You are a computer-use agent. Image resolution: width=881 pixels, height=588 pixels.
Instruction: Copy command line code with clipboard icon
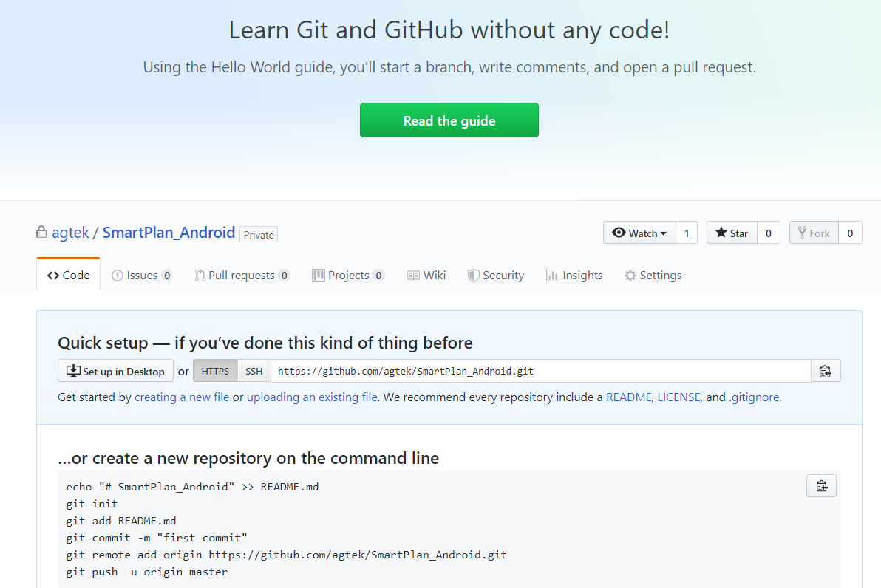(821, 485)
